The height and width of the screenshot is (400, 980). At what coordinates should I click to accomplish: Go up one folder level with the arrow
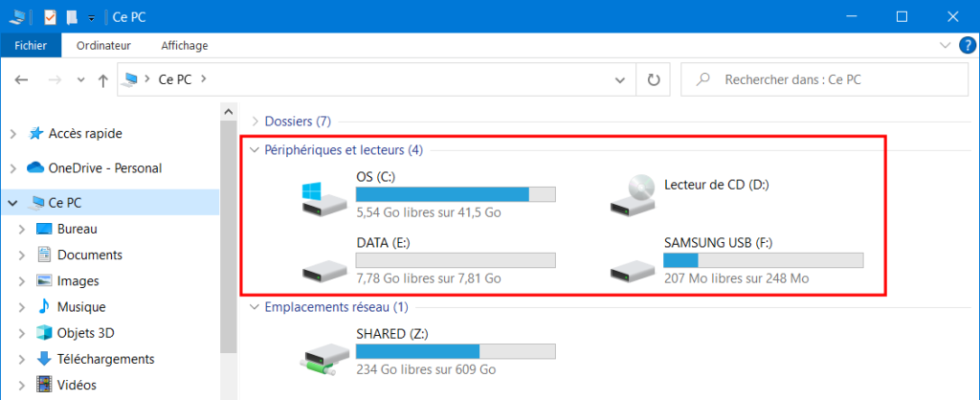click(103, 80)
